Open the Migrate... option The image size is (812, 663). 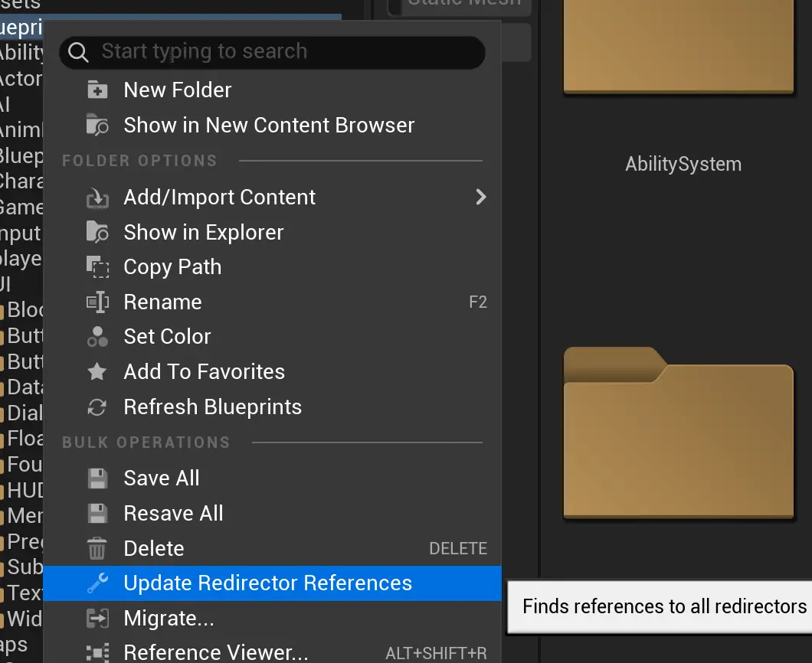(x=169, y=618)
